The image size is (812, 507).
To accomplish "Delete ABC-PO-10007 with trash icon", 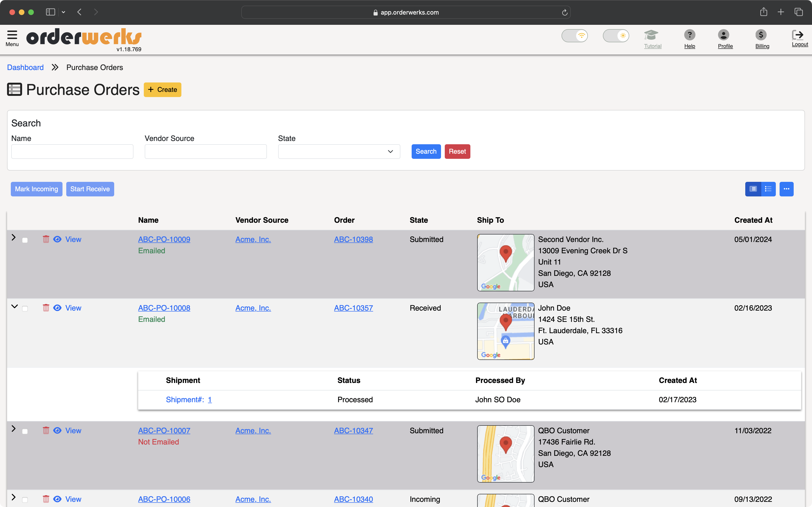I will point(46,430).
